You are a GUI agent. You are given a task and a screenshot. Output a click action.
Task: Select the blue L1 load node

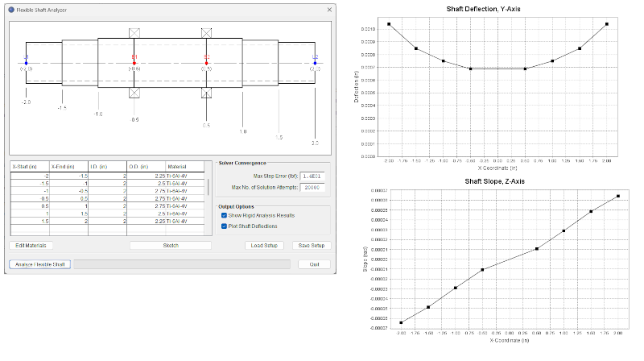click(26, 62)
